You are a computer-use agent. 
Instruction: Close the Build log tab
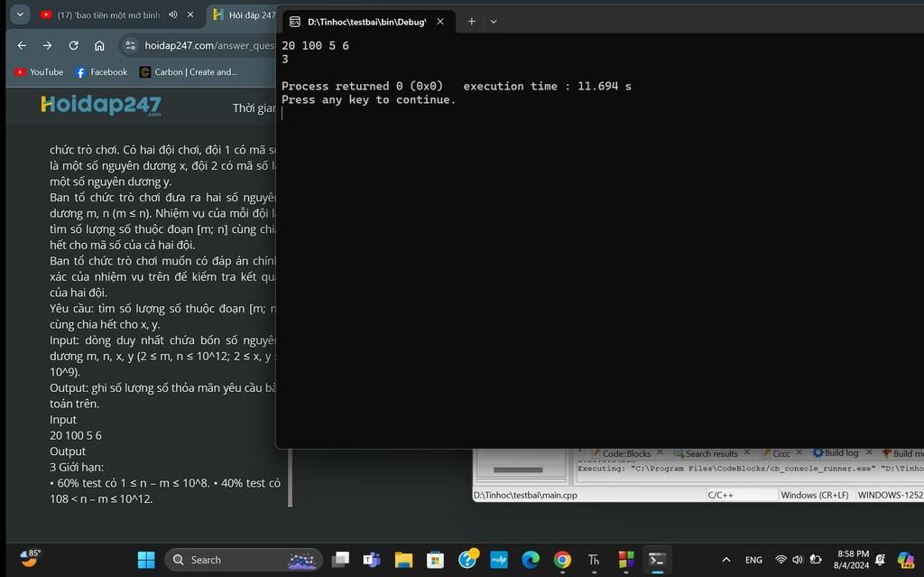click(869, 452)
